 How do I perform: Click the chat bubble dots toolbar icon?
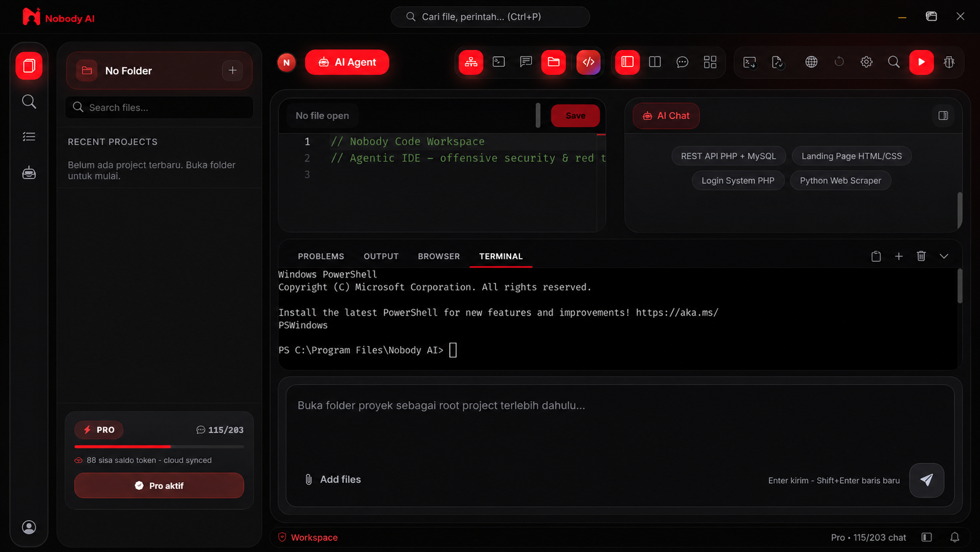point(682,62)
